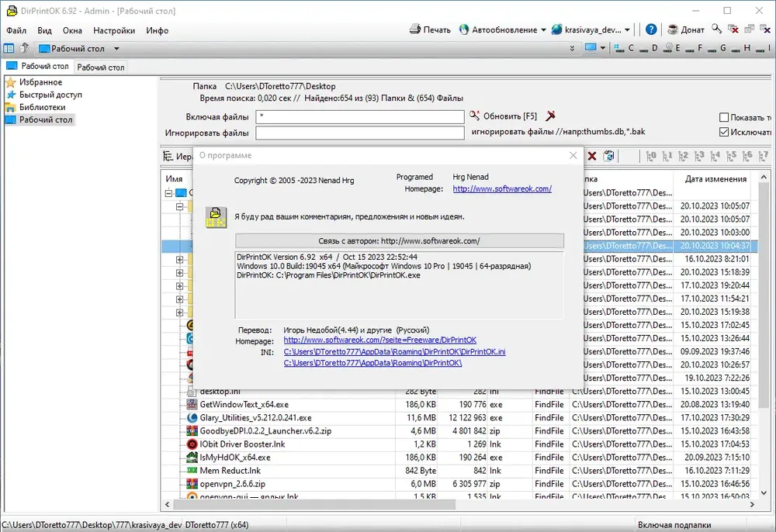Open the Настройки menu

pos(114,31)
